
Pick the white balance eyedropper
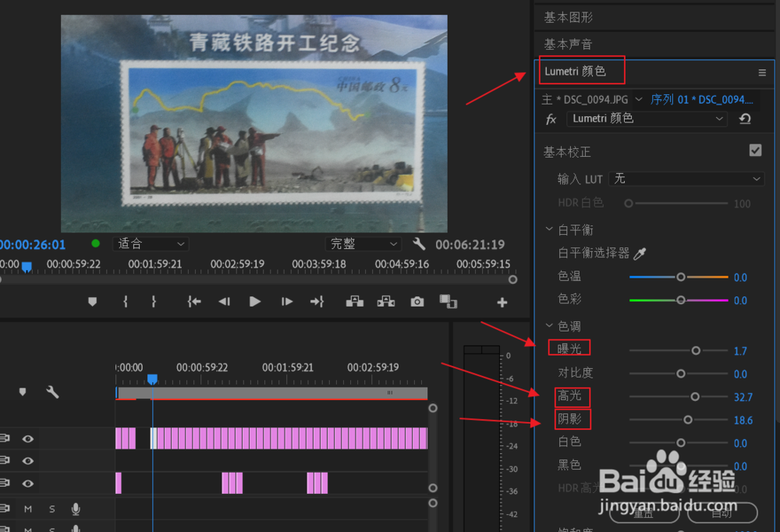pos(640,254)
